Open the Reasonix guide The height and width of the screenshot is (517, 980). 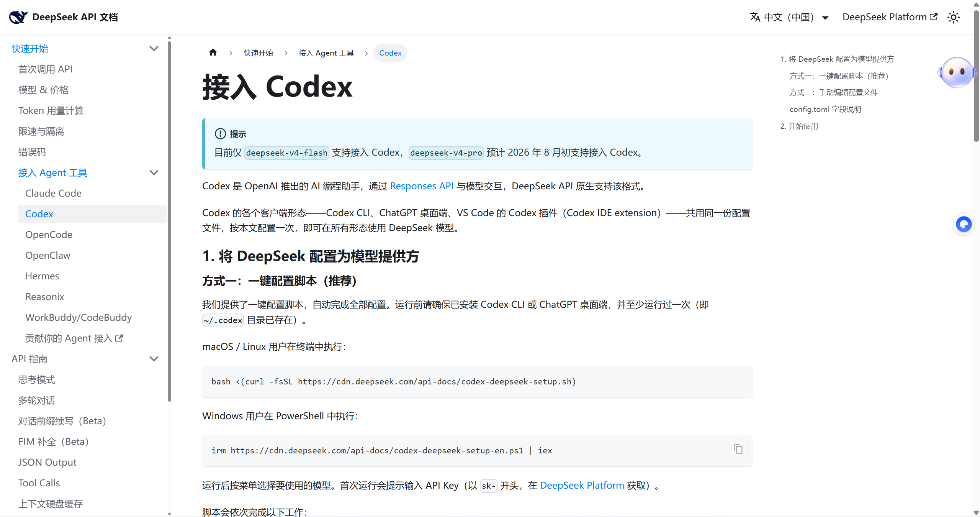(44, 297)
